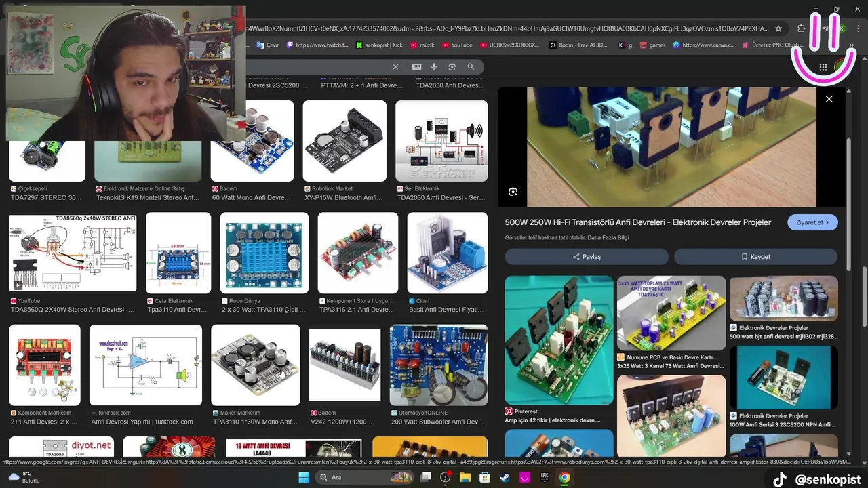Open the Pinterest Amp için 42 fikir image
Image resolution: width=868 pixels, height=488 pixels.
559,340
